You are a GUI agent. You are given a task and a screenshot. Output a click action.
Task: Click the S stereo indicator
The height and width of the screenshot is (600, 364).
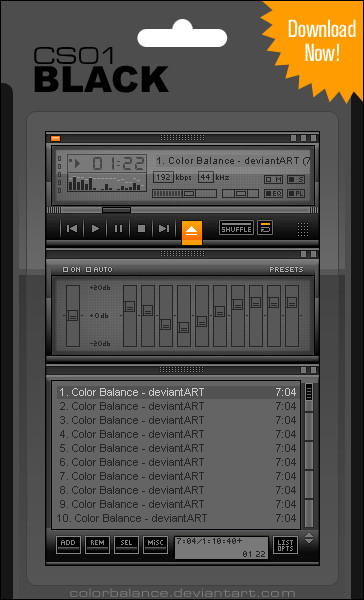click(296, 179)
